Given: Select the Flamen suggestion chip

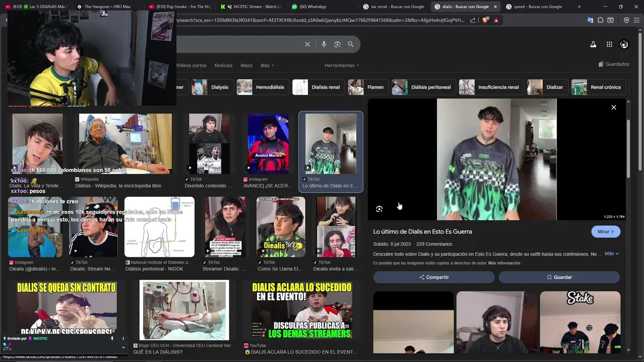Looking at the screenshot, I should (x=368, y=87).
